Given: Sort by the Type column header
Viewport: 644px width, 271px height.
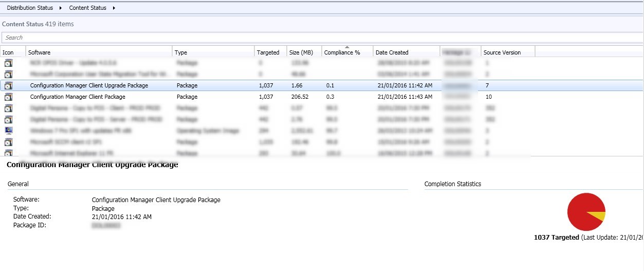Looking at the screenshot, I should point(181,52).
